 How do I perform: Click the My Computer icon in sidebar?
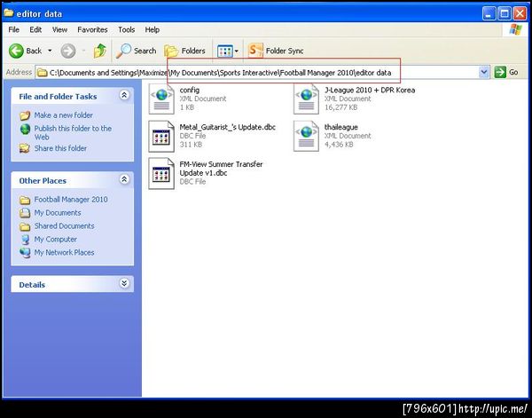[x=26, y=240]
